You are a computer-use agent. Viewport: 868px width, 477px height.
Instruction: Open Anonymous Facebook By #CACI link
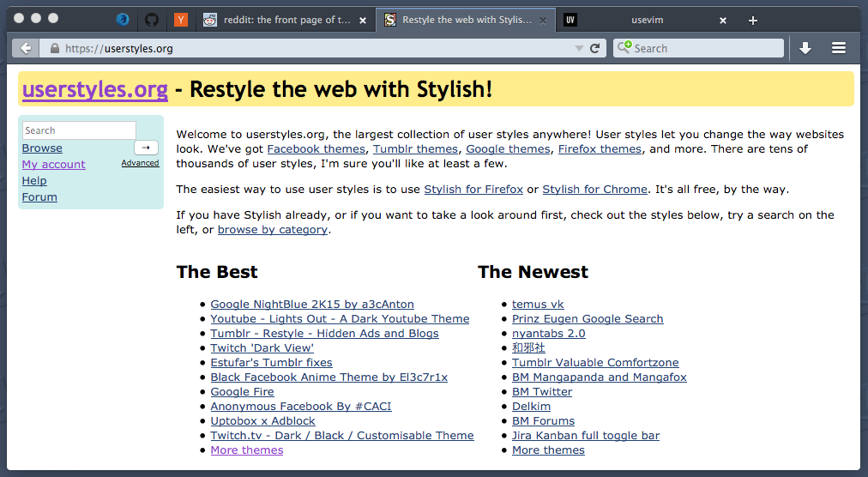[x=300, y=406]
